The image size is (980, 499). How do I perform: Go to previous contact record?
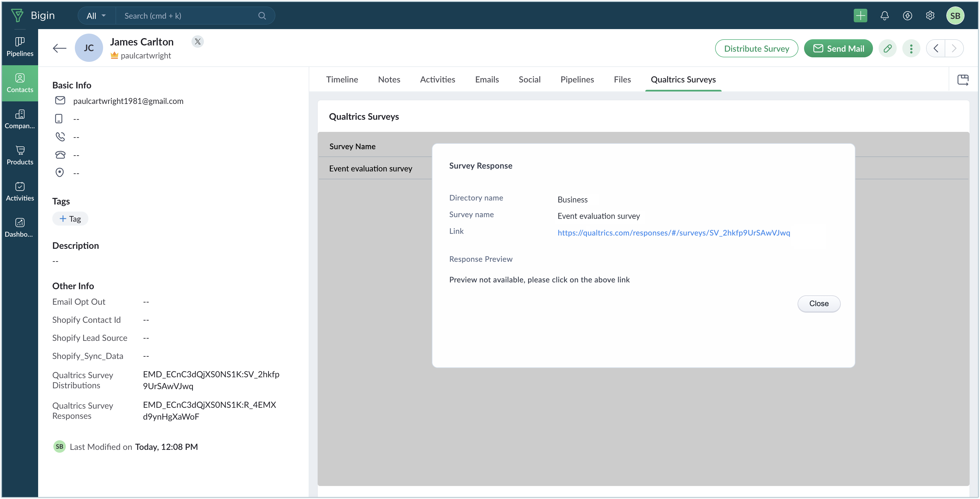click(x=935, y=48)
